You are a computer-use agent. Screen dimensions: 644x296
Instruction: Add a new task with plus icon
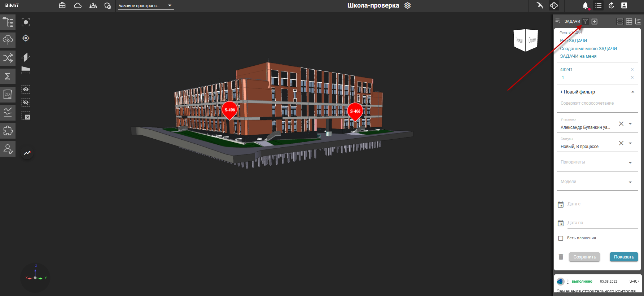595,22
